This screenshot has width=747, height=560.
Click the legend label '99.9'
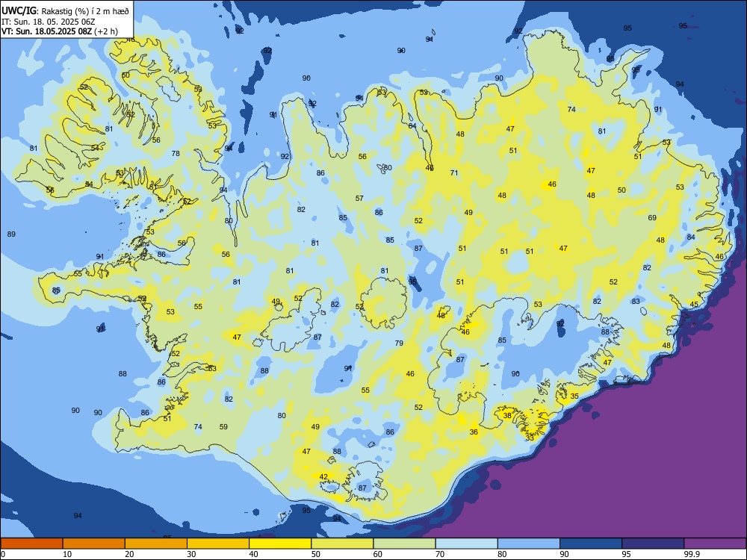tap(692, 554)
